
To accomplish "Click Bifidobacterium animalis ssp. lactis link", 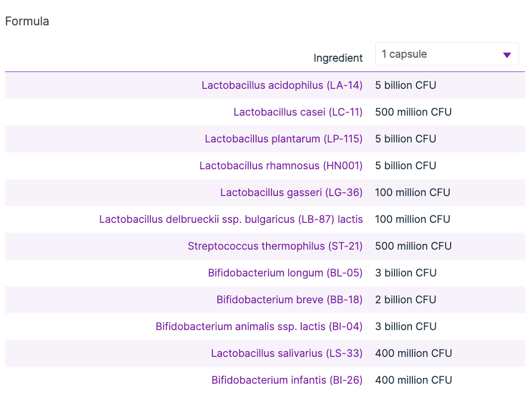I will click(x=259, y=327).
